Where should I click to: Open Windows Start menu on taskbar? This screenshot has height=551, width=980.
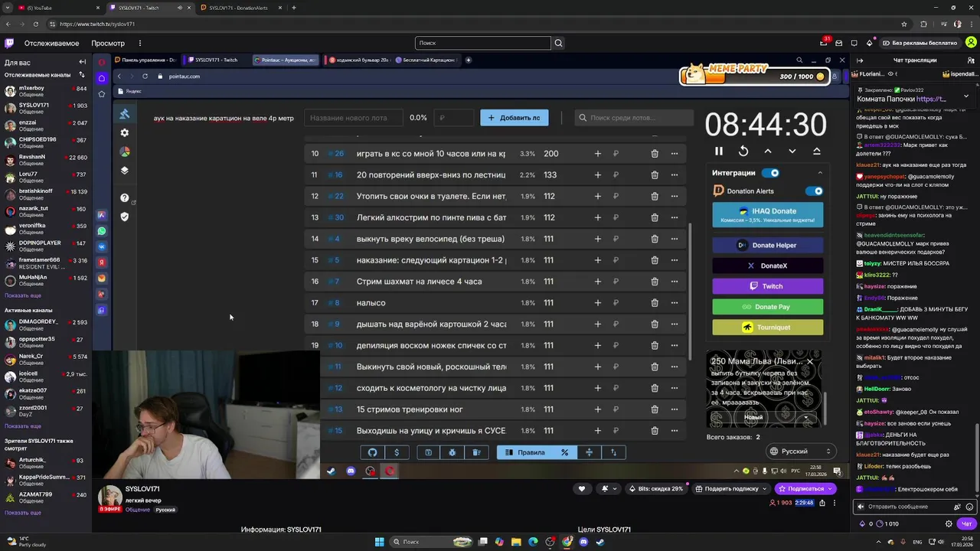pos(379,542)
